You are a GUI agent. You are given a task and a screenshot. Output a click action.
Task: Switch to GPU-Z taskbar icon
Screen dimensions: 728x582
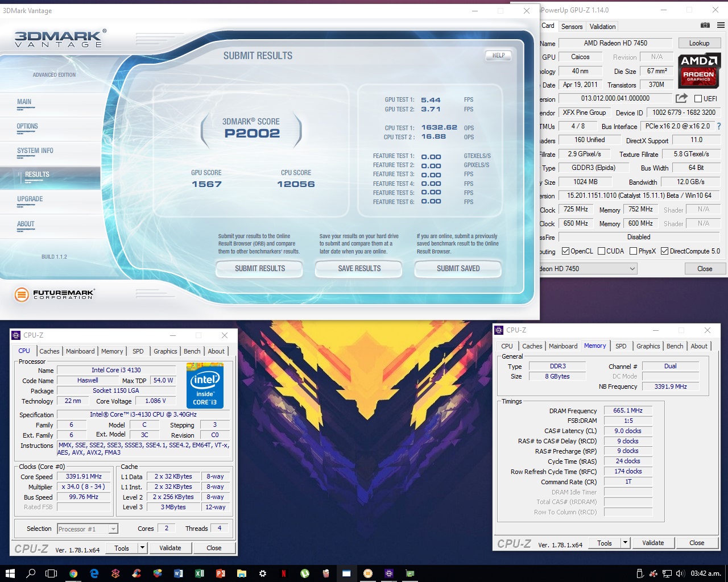[x=409, y=573]
